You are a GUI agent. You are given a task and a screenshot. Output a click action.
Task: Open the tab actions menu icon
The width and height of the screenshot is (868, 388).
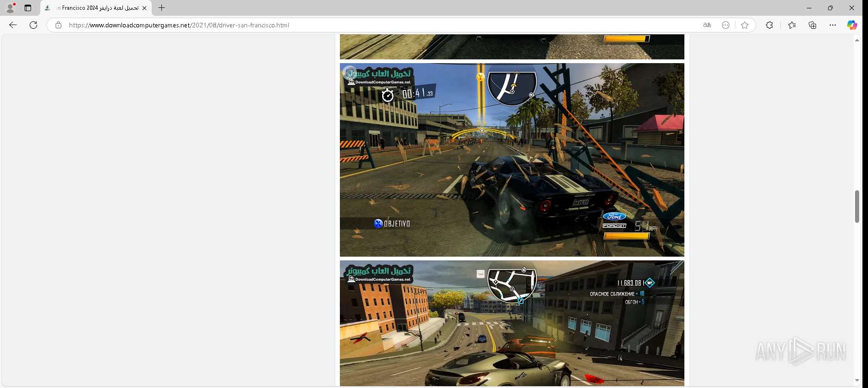(28, 8)
